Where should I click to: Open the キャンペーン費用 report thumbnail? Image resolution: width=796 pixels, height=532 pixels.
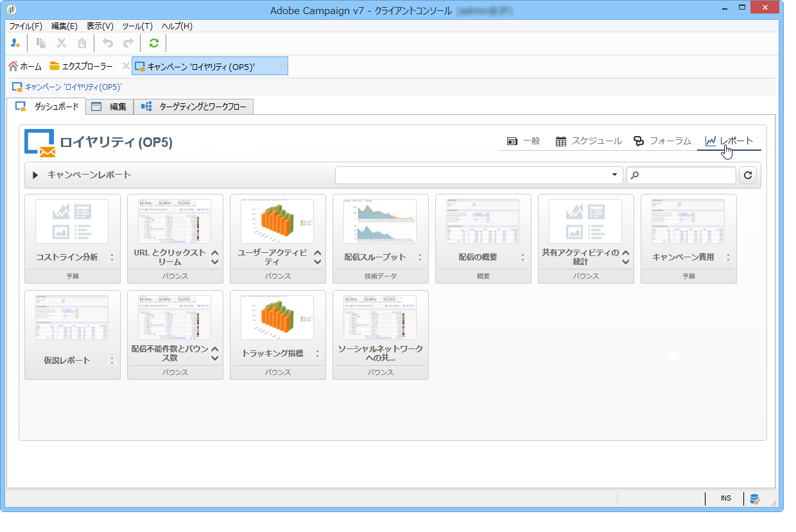coord(688,221)
